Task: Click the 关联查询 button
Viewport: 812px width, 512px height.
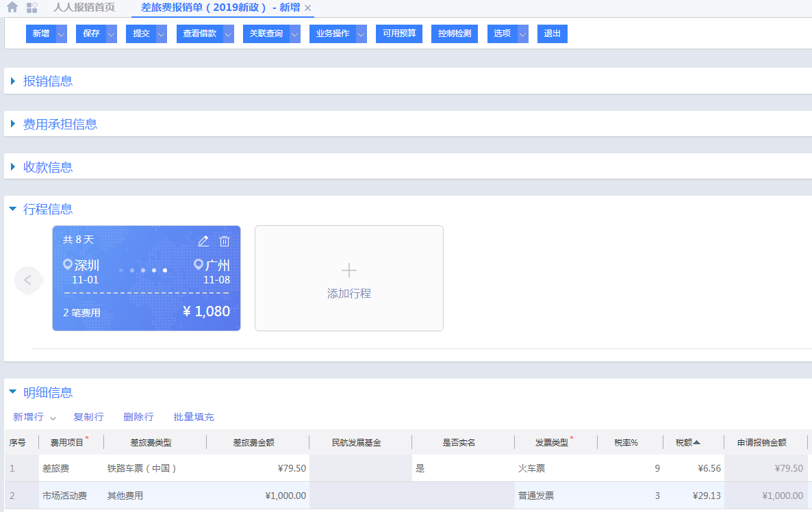Action: click(266, 34)
